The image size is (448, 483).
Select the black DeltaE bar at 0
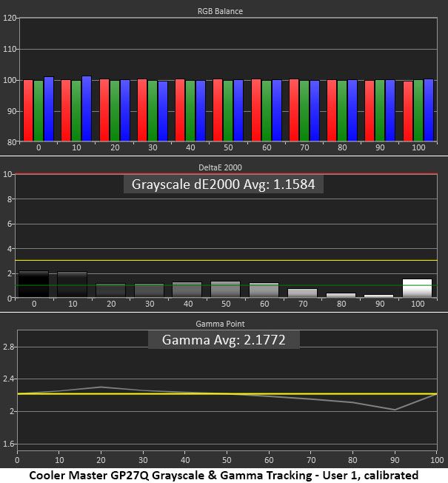[x=34, y=284]
